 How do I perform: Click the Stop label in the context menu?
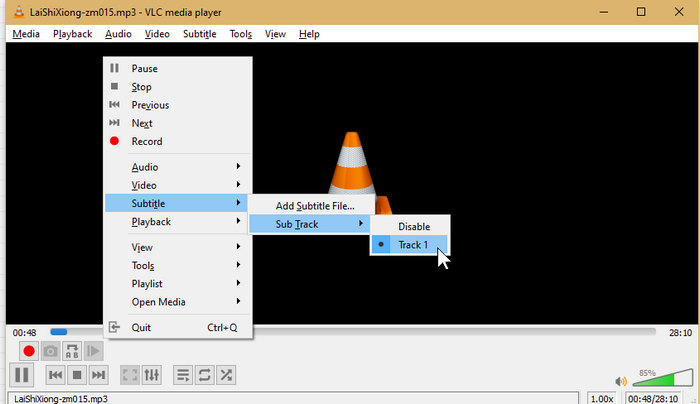pyautogui.click(x=142, y=87)
